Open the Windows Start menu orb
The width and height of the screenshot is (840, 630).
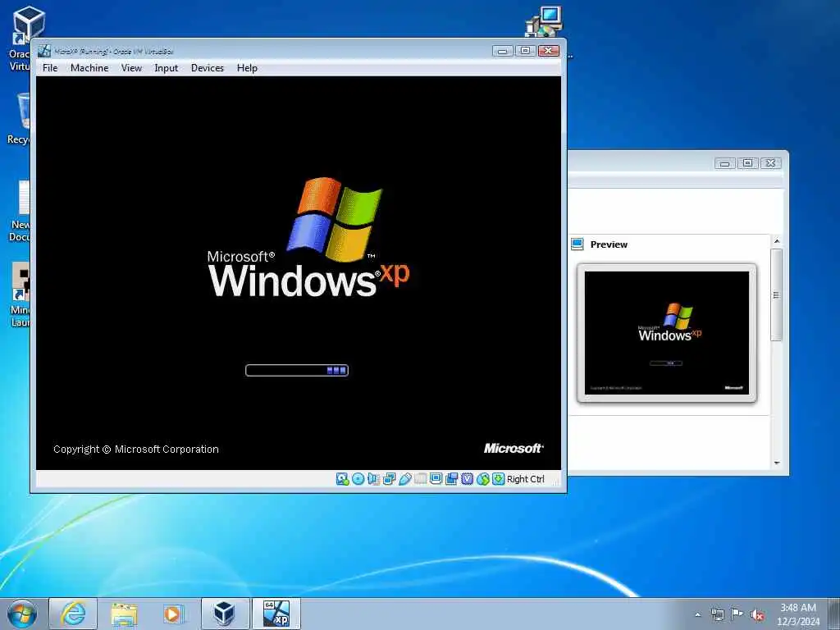(x=22, y=614)
